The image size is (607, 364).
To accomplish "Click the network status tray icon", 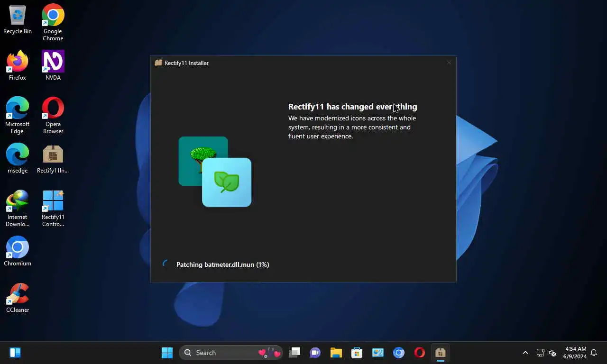I will (x=540, y=353).
